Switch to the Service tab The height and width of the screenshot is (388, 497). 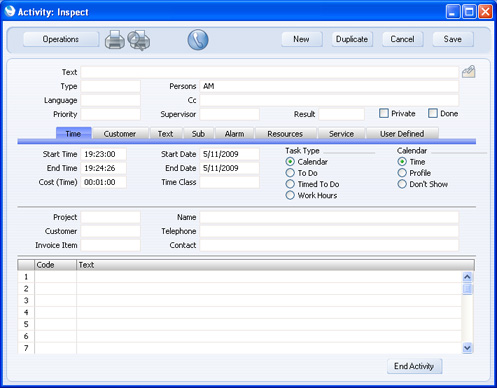click(x=341, y=134)
